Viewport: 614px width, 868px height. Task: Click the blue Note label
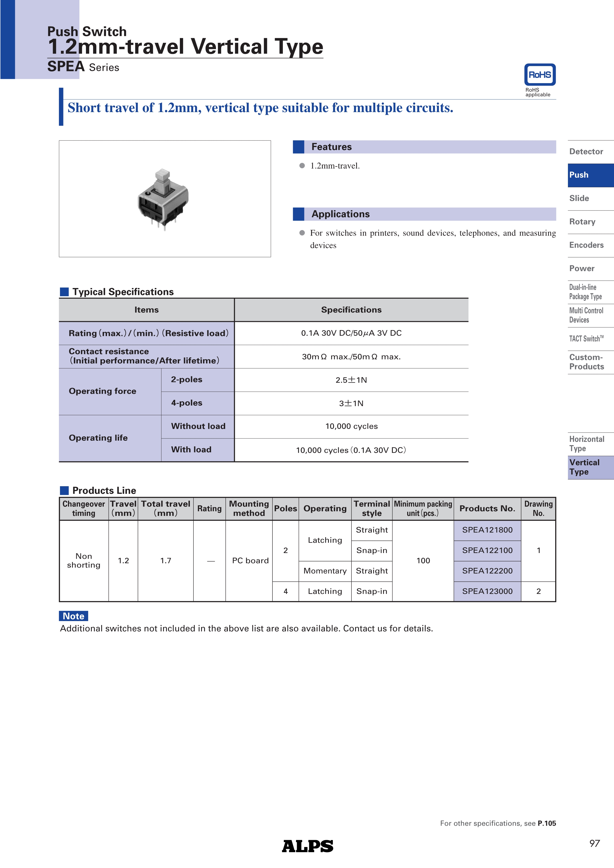(x=73, y=616)
